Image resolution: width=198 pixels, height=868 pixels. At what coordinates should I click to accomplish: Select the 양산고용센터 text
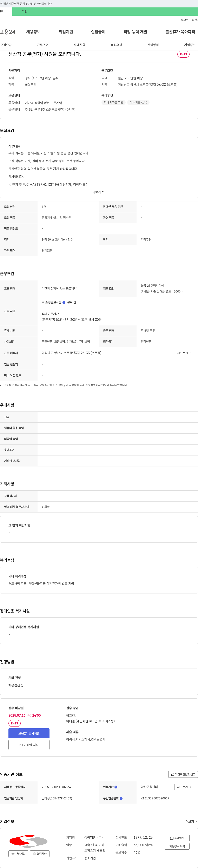click(149, 787)
